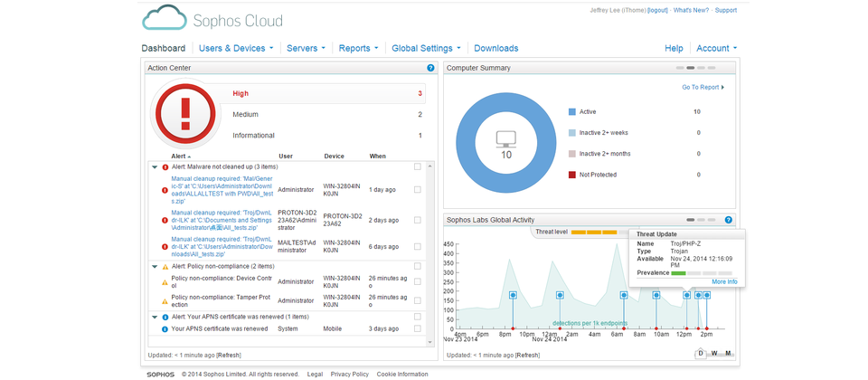Check the Tamper Protection non-compliance row
This screenshot has height=380, width=868.
click(418, 300)
